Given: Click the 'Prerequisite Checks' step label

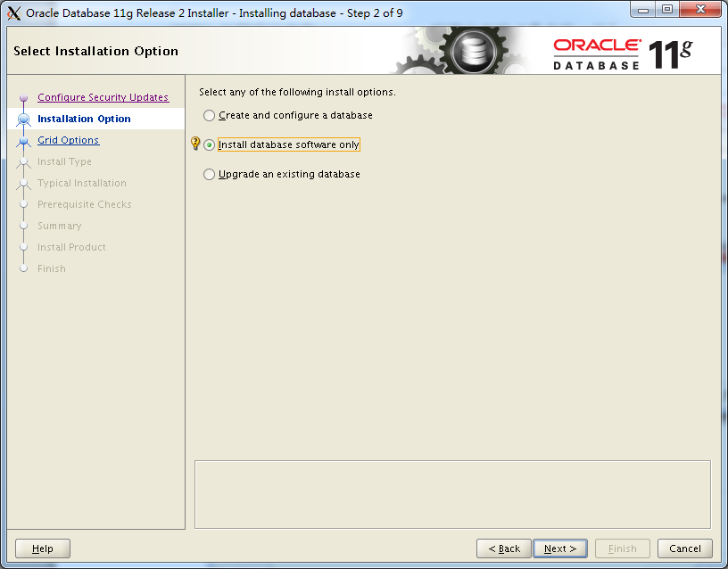Looking at the screenshot, I should (x=85, y=204).
